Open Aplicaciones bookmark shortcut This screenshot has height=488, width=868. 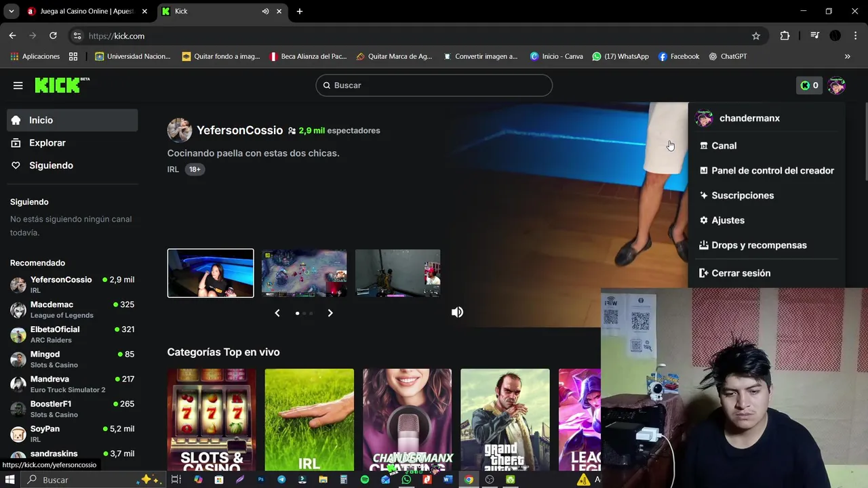pos(35,56)
